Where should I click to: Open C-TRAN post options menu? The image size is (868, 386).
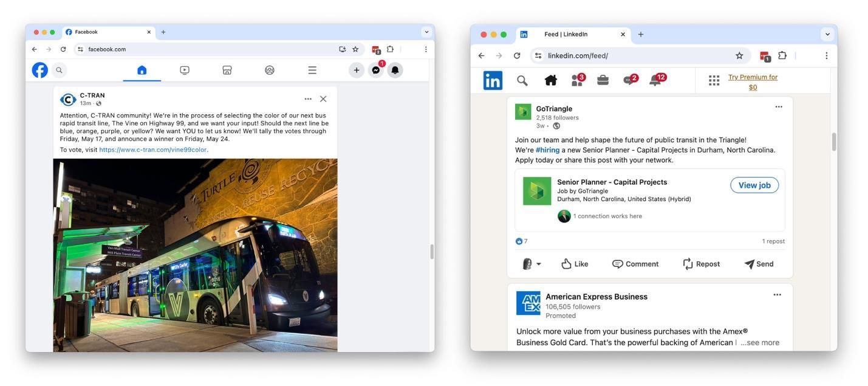point(308,99)
